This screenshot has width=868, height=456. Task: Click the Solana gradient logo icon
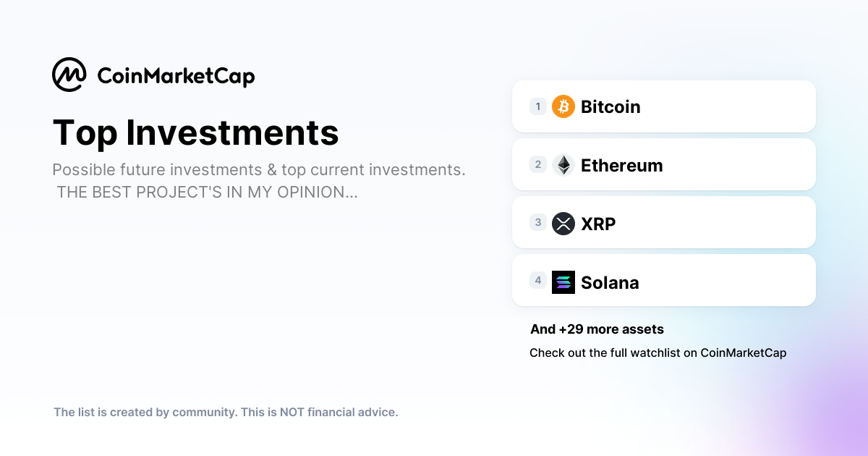coord(563,282)
